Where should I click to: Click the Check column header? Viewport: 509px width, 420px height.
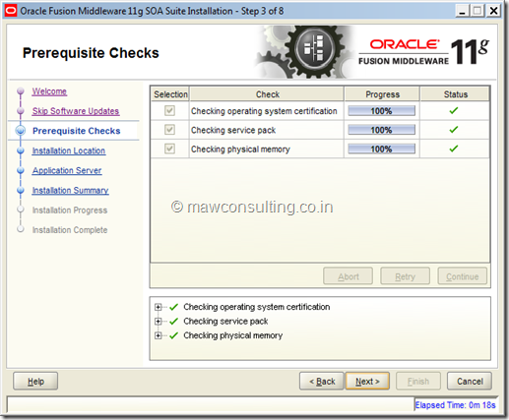tap(267, 94)
